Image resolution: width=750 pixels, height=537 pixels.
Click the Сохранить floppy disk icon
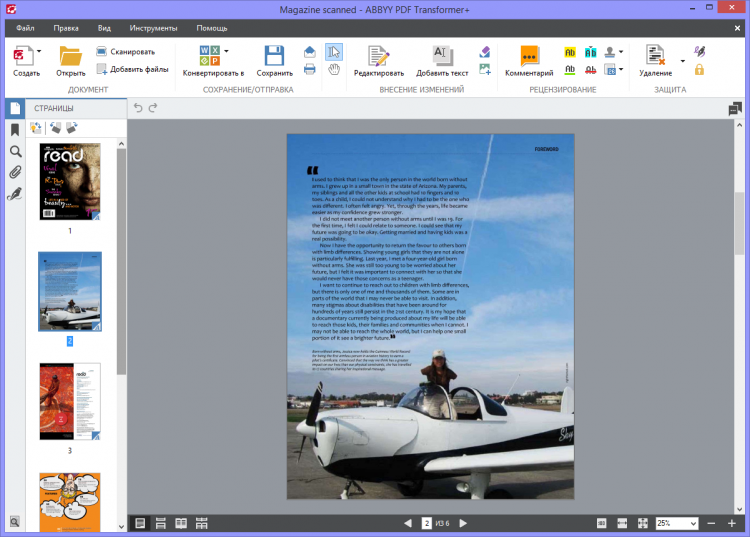pyautogui.click(x=275, y=55)
